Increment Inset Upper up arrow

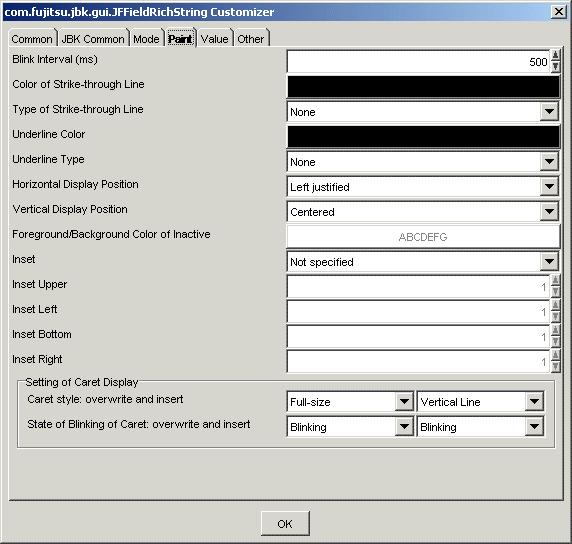tap(555, 281)
